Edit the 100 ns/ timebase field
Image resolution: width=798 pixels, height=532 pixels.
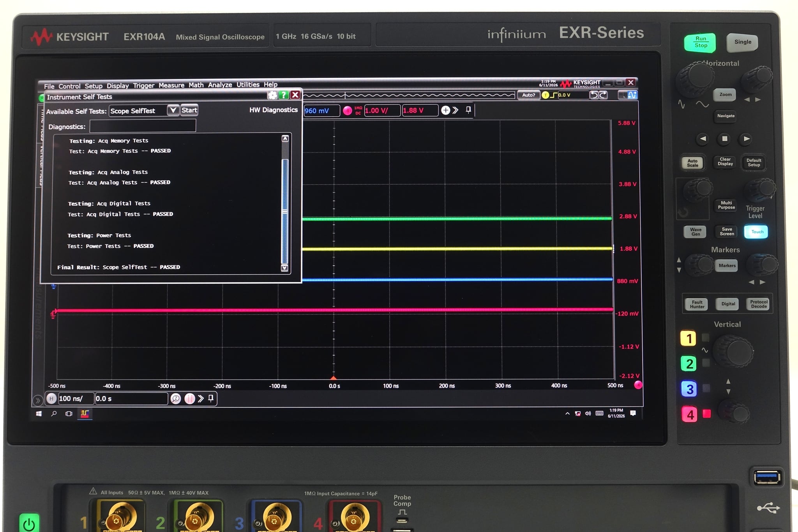tap(76, 399)
